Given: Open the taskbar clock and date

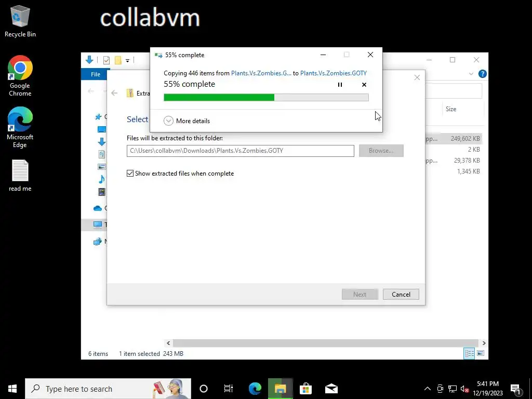Looking at the screenshot, I should point(488,389).
